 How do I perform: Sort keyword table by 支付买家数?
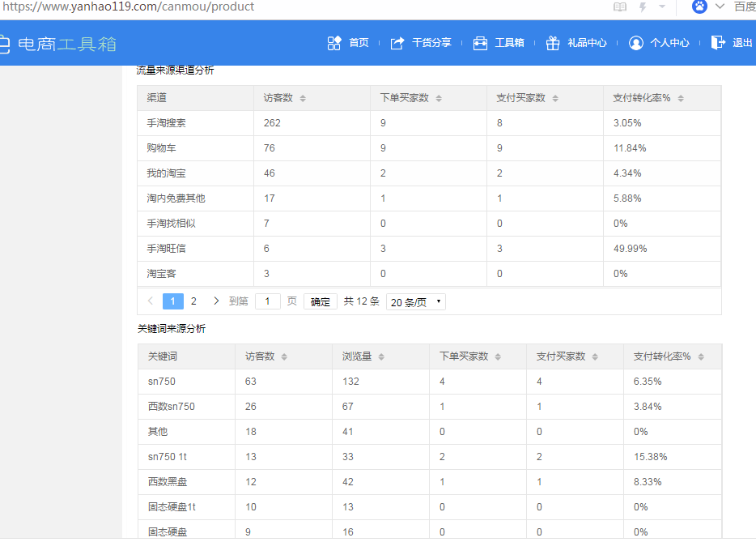(595, 356)
